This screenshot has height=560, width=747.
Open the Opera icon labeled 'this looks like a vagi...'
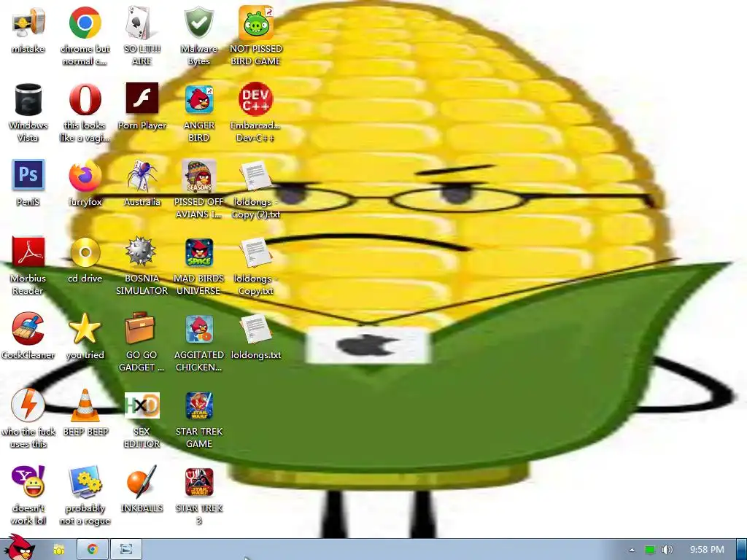[85, 99]
